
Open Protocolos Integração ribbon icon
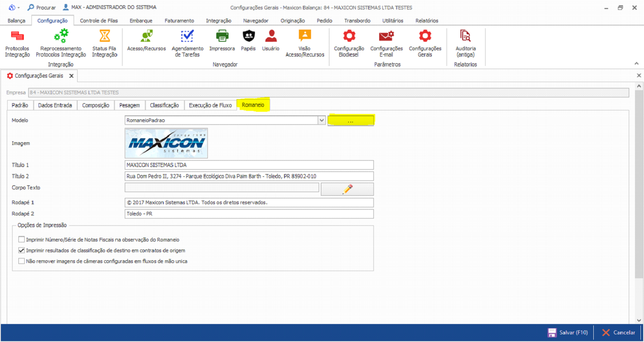pyautogui.click(x=18, y=36)
